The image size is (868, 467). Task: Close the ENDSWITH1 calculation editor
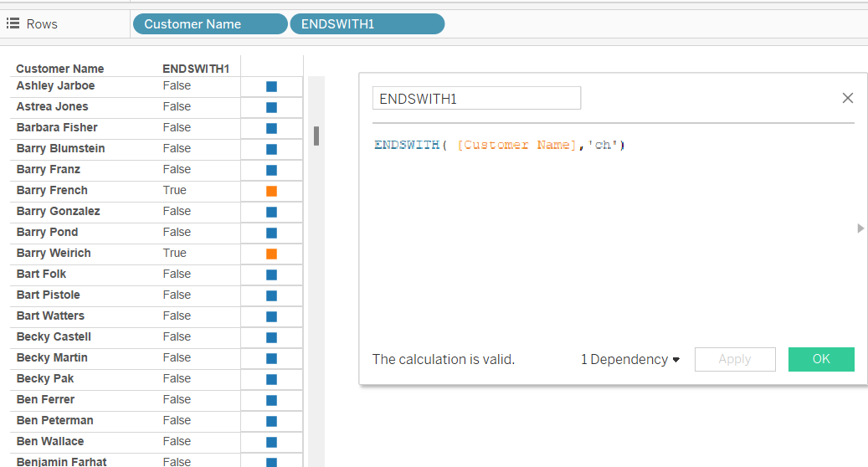[x=848, y=98]
